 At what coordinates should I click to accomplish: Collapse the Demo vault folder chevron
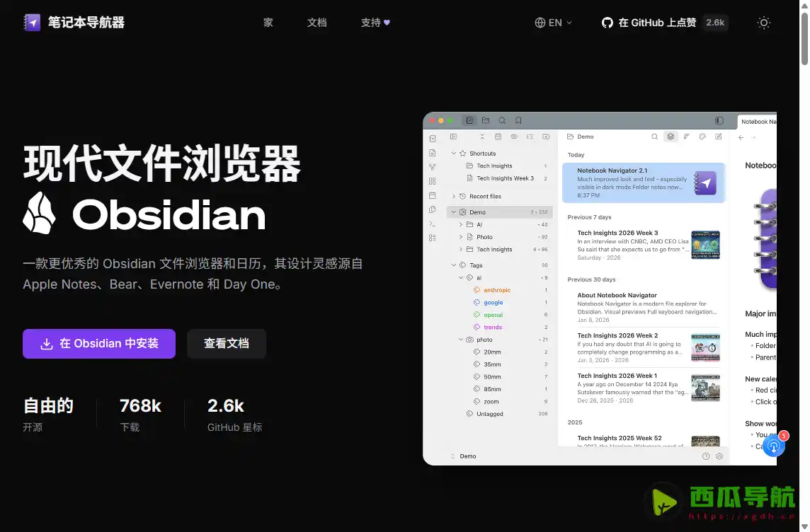pos(454,212)
